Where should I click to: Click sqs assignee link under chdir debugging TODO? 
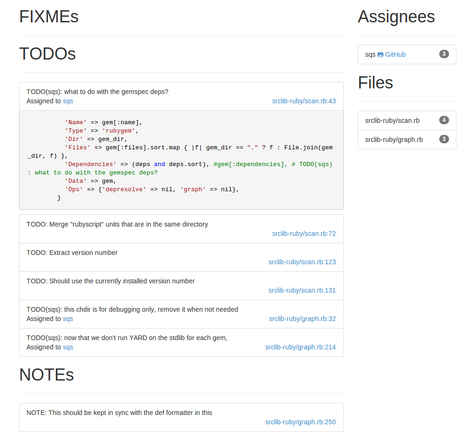click(68, 319)
